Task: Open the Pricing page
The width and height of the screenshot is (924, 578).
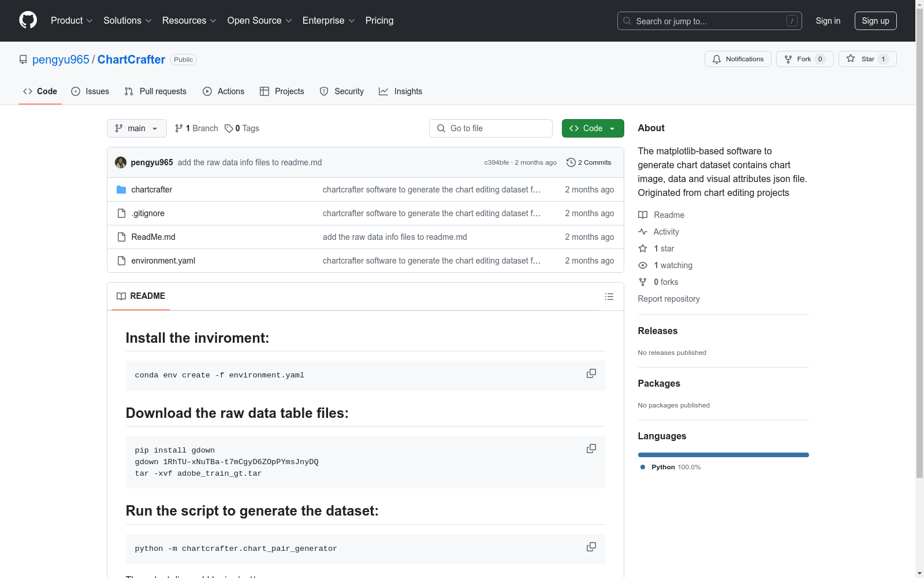Action: click(379, 20)
